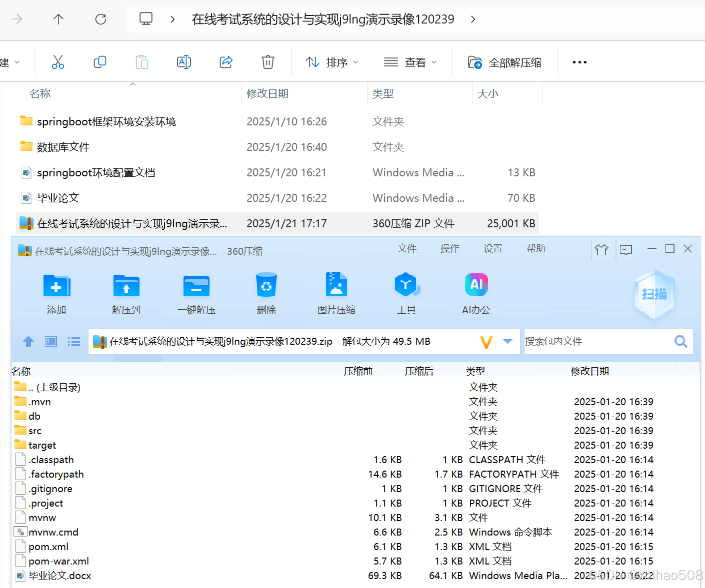Click the 扫描 scan hexagon button
Viewport: 705px width, 588px height.
pos(654,294)
